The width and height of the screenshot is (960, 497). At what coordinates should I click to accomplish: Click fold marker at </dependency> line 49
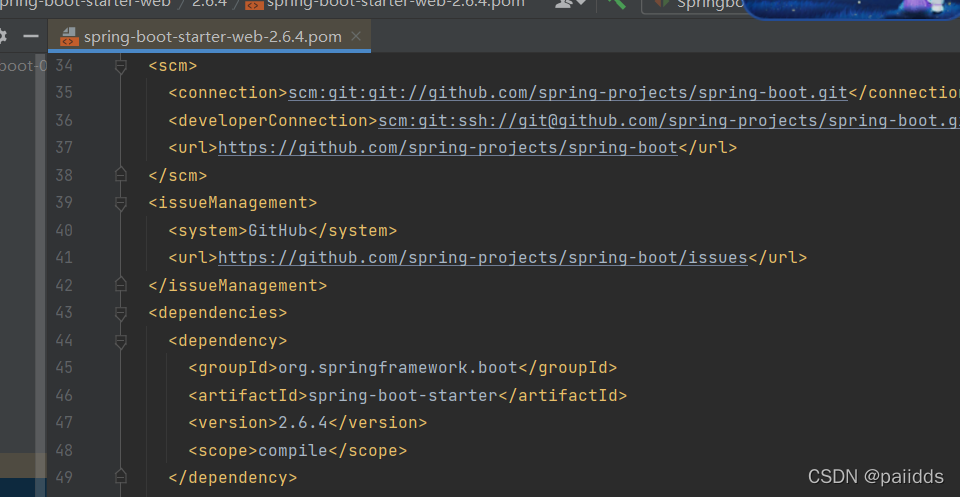121,477
